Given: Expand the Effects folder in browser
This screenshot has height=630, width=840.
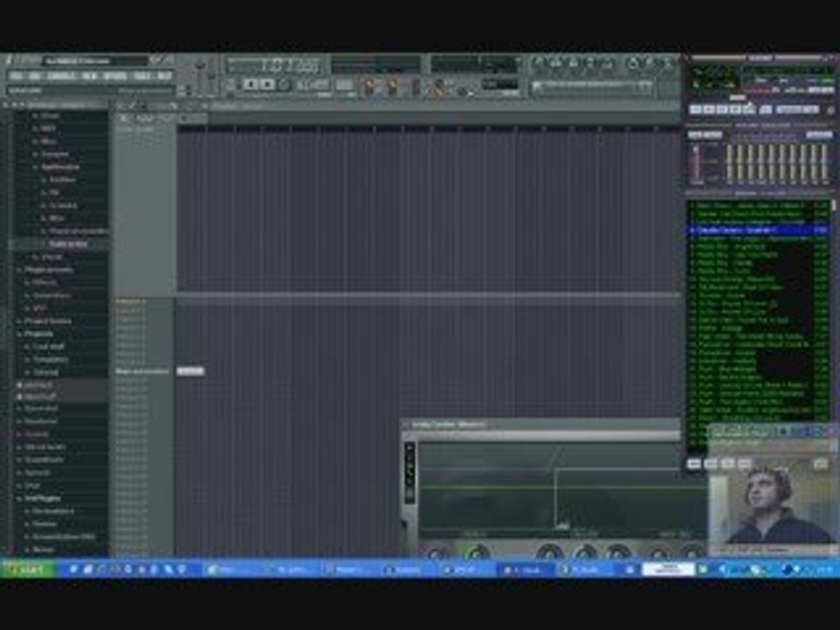Looking at the screenshot, I should (45, 283).
